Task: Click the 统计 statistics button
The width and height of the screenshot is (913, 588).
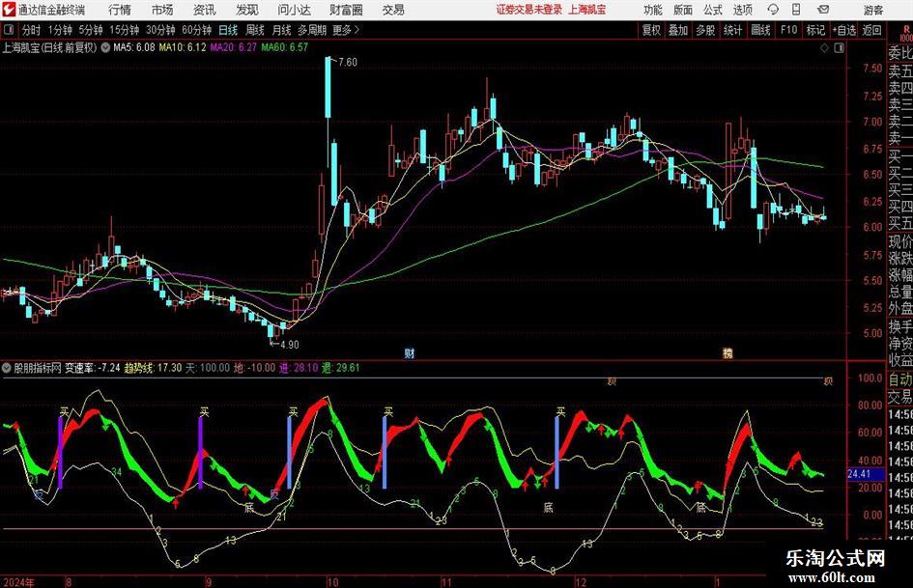Action: tap(732, 30)
